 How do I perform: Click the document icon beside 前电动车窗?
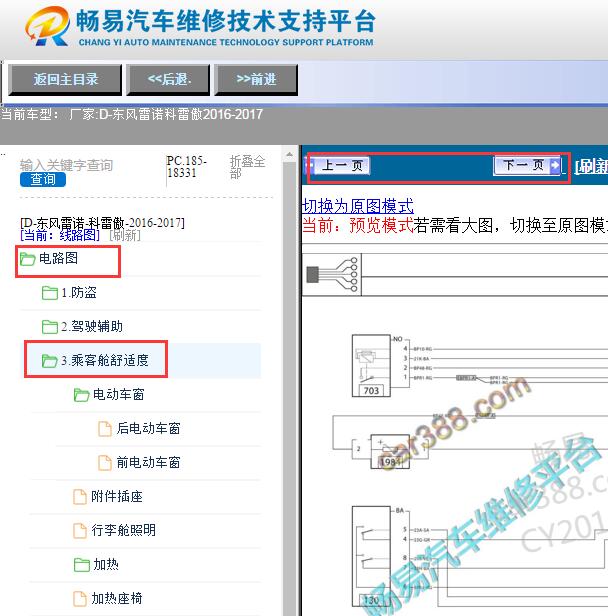[104, 463]
